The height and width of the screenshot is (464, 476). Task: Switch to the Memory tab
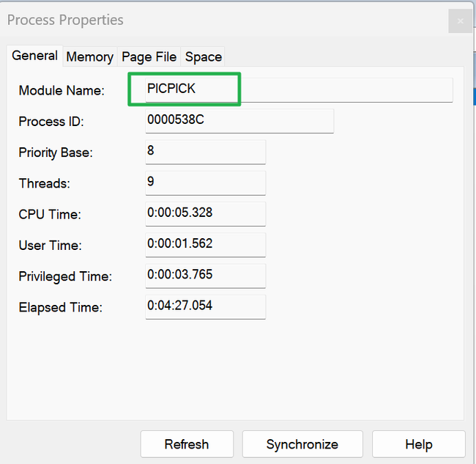click(89, 56)
